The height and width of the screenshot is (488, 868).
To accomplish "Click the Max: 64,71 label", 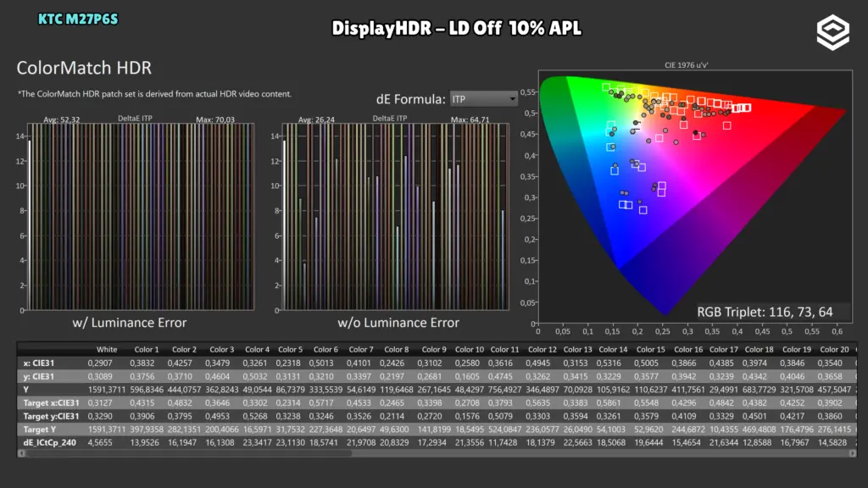I will coord(470,119).
